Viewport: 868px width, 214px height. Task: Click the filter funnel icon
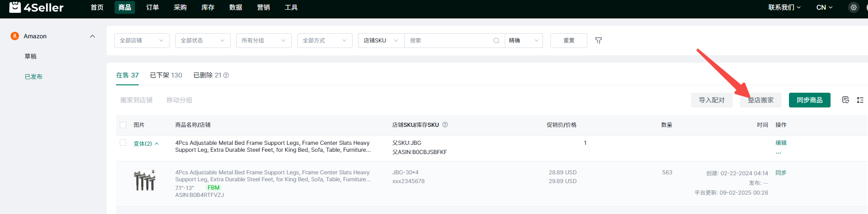point(599,41)
